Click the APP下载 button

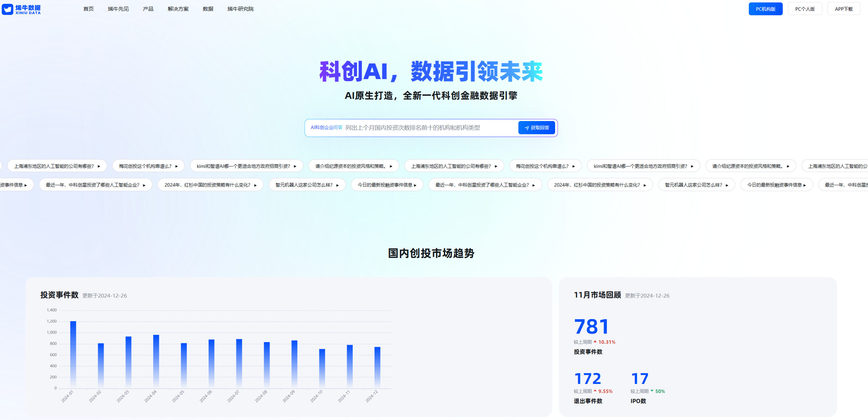click(843, 8)
